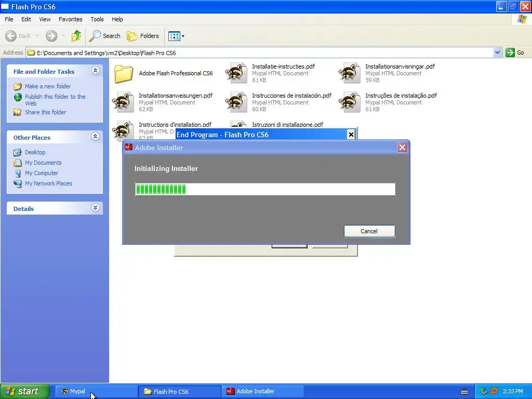Click the Initializing Installer progress bar
The image size is (532, 399).
265,189
